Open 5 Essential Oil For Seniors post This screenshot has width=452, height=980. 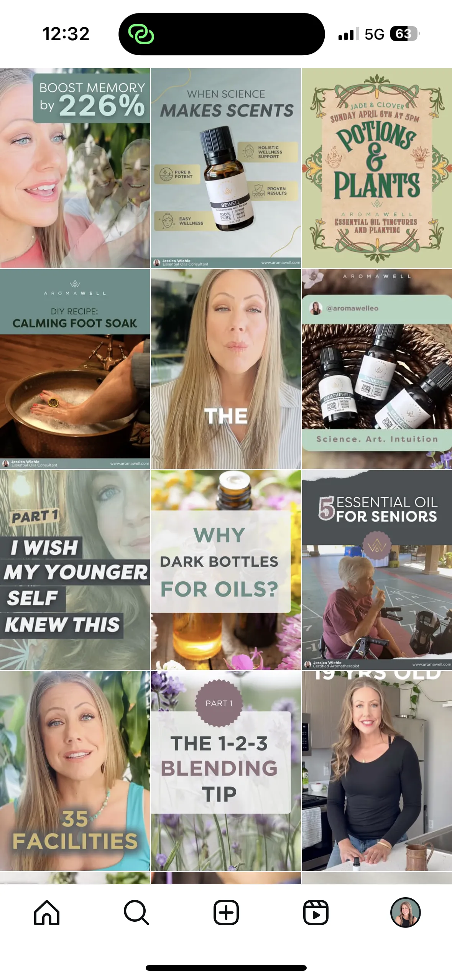pos(377,570)
